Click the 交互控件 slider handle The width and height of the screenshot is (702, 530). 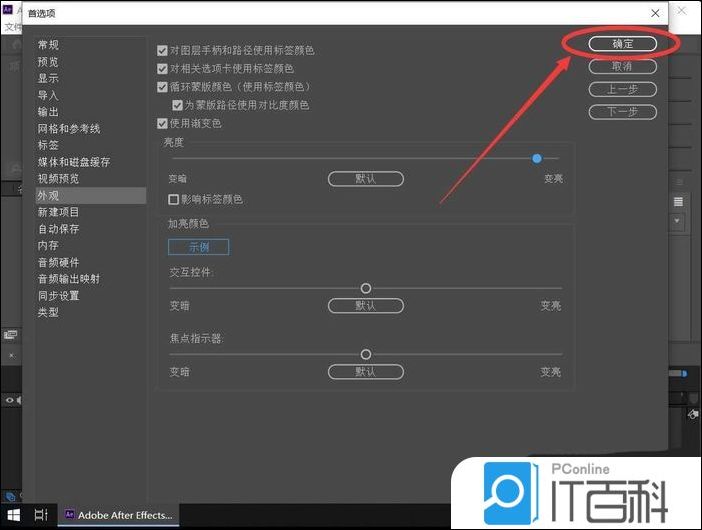[x=366, y=288]
